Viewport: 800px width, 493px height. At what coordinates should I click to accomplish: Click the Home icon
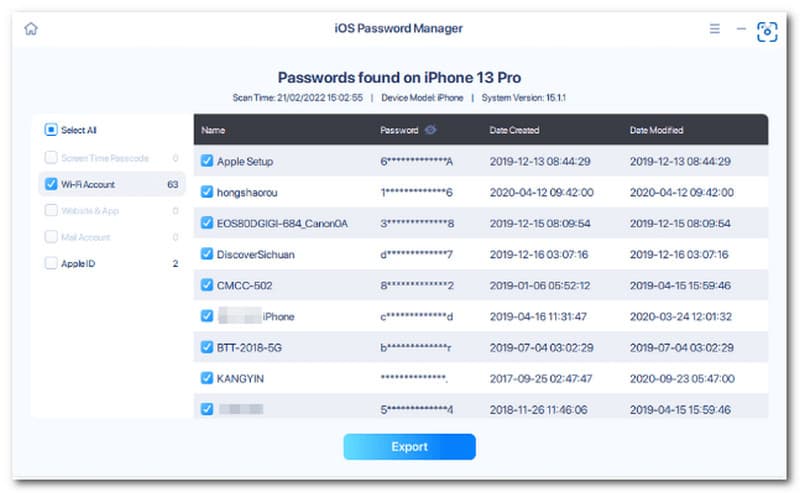point(31,29)
